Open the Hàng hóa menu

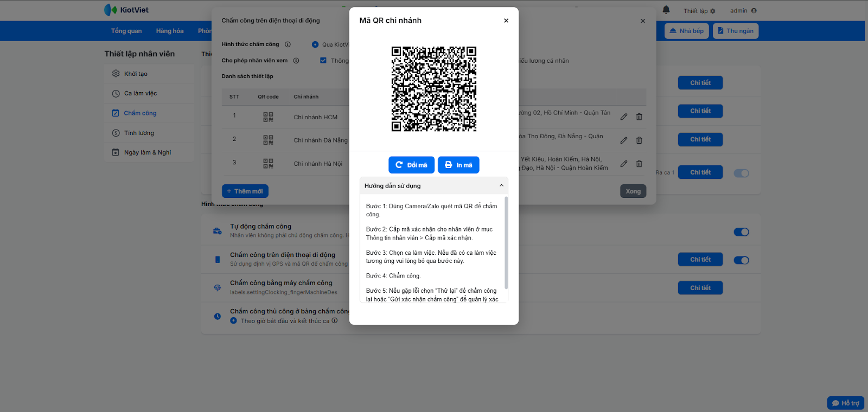170,31
